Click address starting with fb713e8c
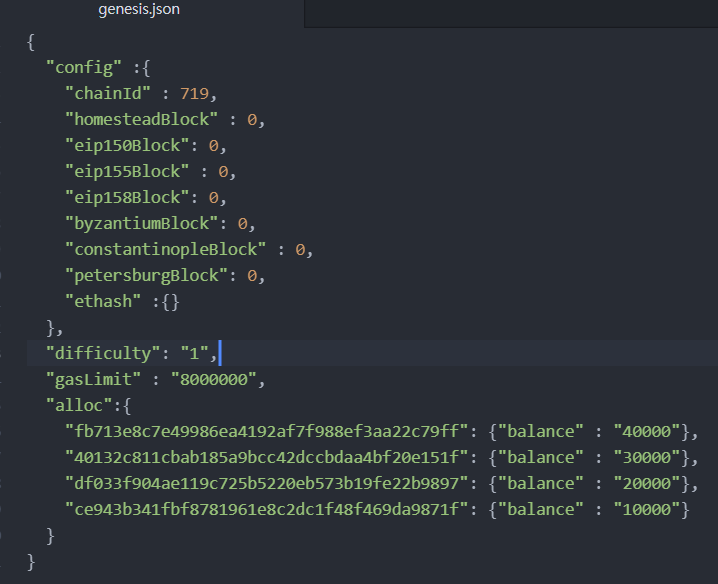 (267, 431)
